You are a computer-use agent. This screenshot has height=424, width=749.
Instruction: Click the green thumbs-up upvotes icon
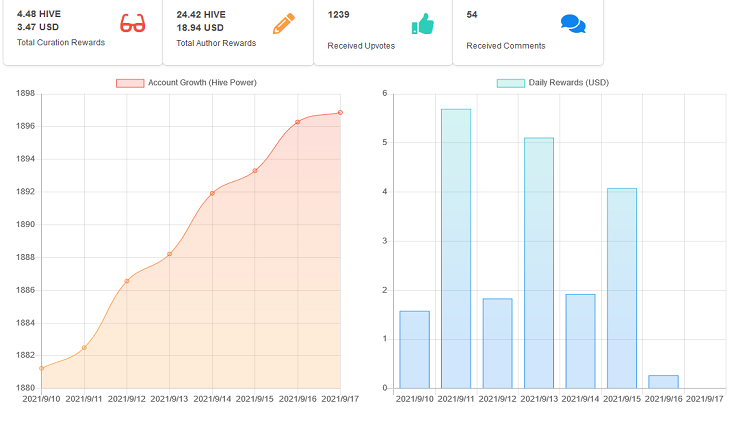pyautogui.click(x=423, y=24)
